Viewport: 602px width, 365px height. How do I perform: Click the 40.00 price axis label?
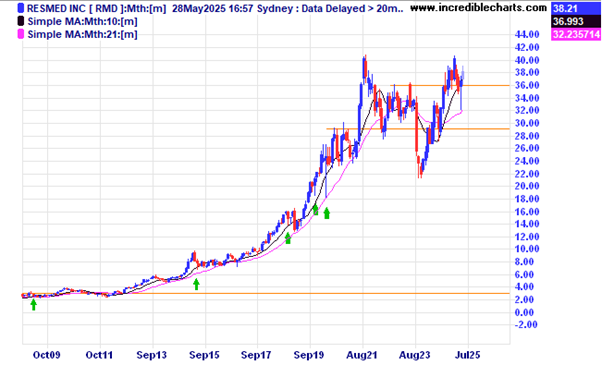click(x=527, y=60)
